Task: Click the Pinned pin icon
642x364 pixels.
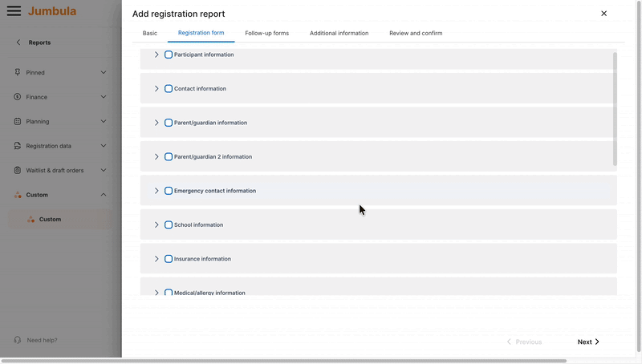Action: (18, 72)
